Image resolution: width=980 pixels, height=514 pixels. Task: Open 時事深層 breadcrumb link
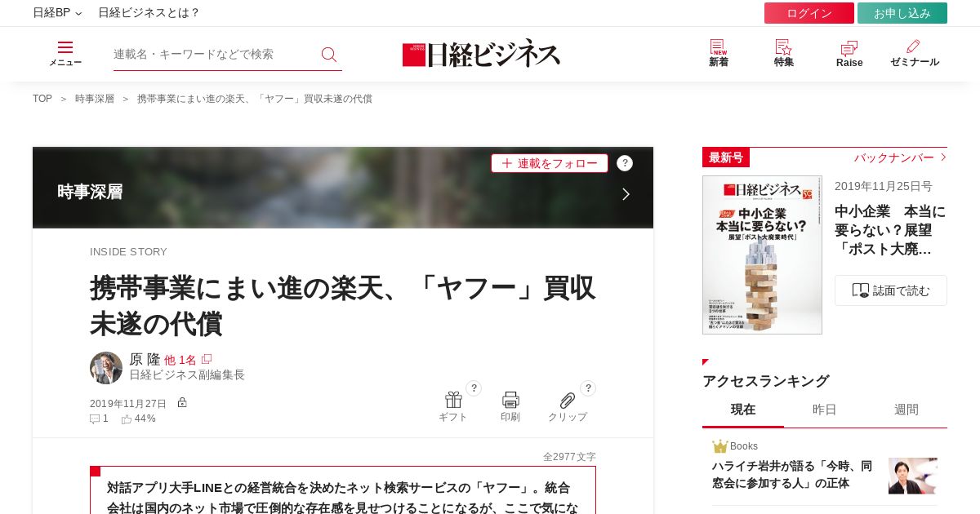(x=95, y=99)
